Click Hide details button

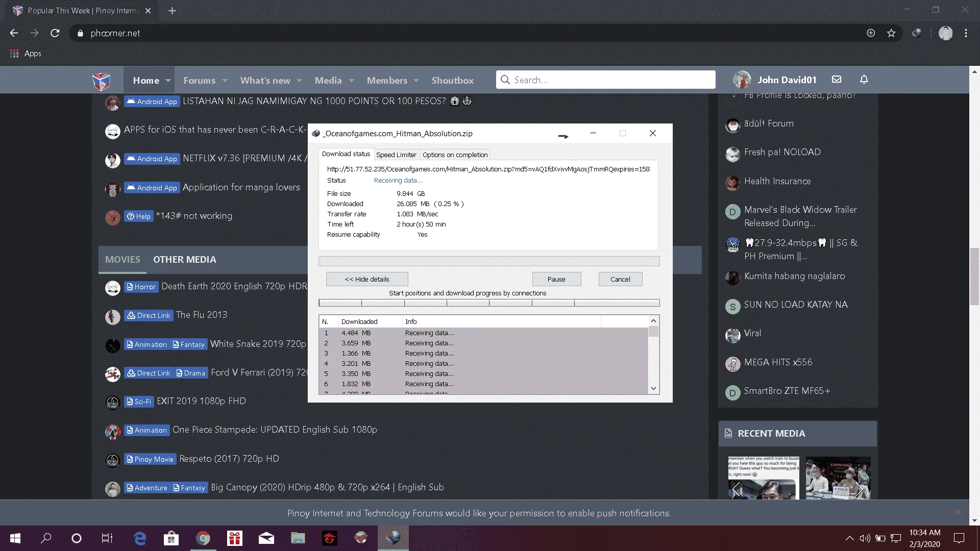tap(367, 279)
